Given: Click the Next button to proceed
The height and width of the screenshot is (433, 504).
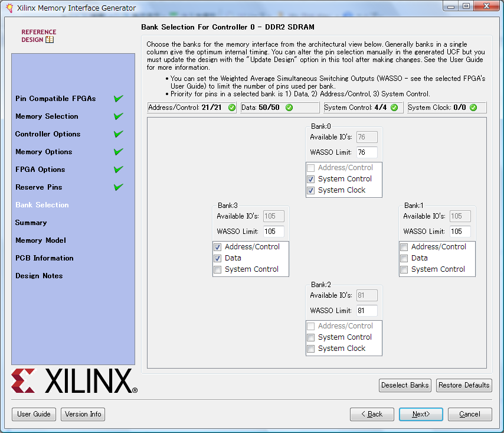Looking at the screenshot, I should 421,414.
